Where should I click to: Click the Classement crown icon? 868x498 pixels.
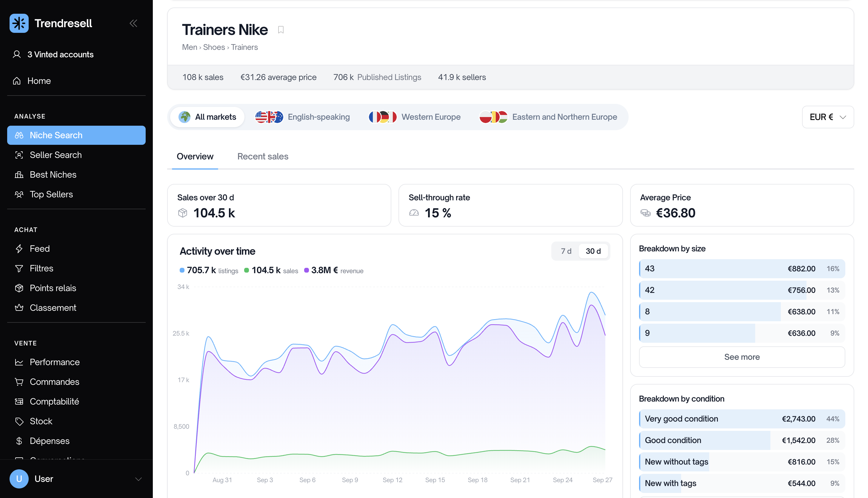(19, 308)
